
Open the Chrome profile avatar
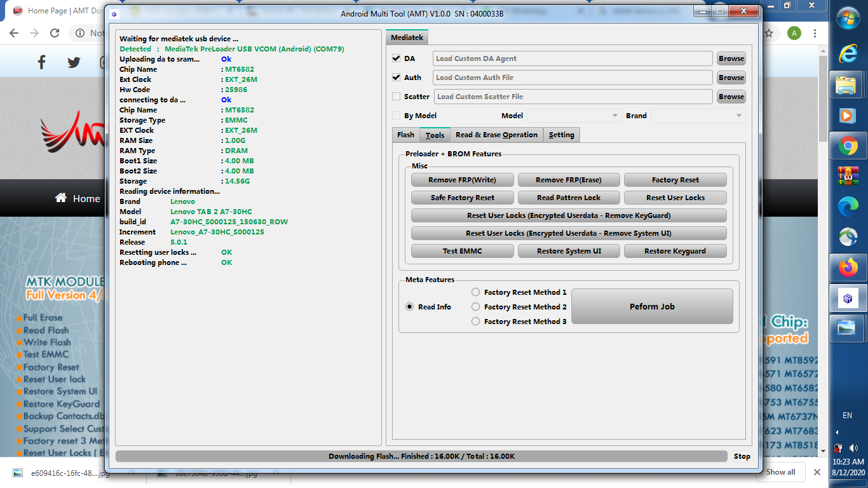pyautogui.click(x=794, y=33)
